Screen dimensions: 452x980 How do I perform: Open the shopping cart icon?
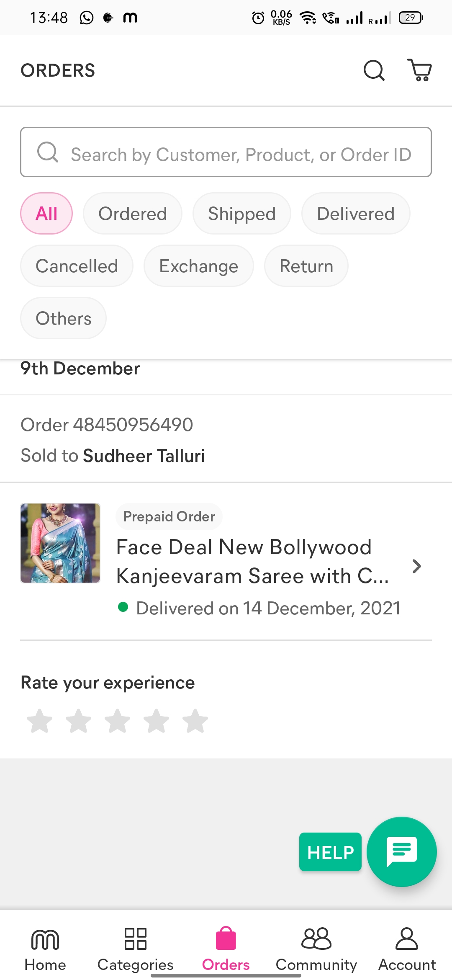[x=419, y=70]
